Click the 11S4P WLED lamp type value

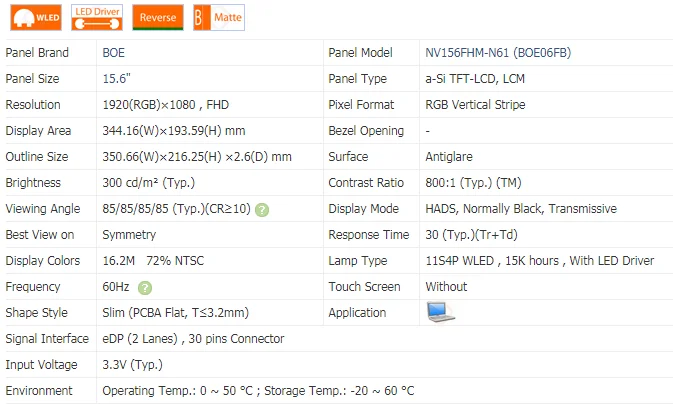coord(539,261)
